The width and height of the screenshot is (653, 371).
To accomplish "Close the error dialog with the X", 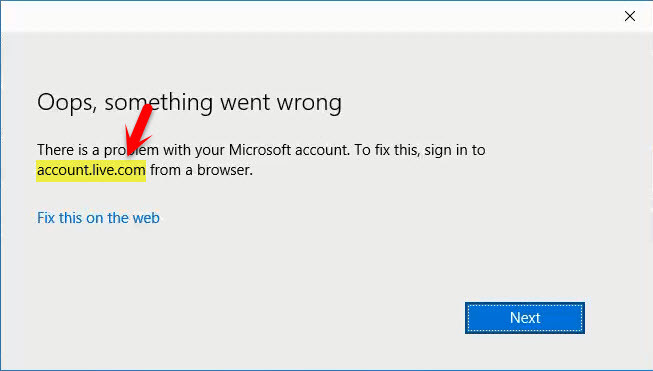I will tap(630, 16).
